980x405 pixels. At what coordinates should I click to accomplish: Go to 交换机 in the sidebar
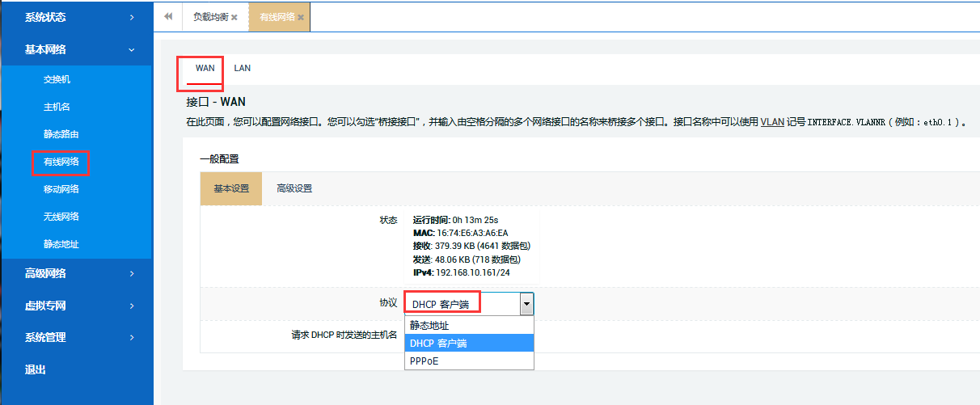(57, 79)
